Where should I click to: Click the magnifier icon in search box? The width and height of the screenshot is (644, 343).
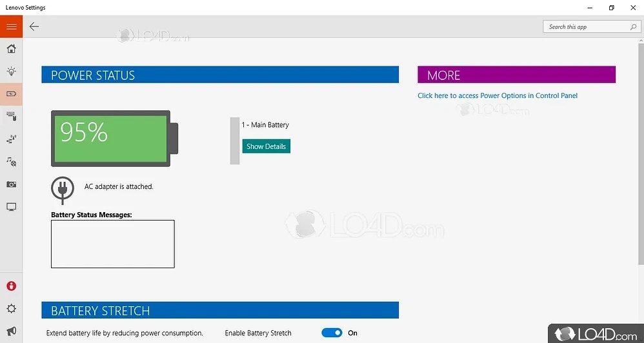633,27
